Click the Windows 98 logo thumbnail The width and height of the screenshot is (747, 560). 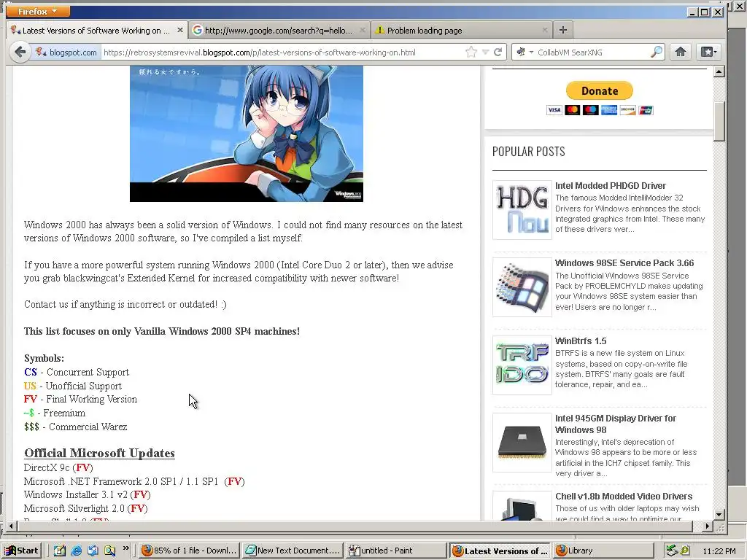pos(522,287)
